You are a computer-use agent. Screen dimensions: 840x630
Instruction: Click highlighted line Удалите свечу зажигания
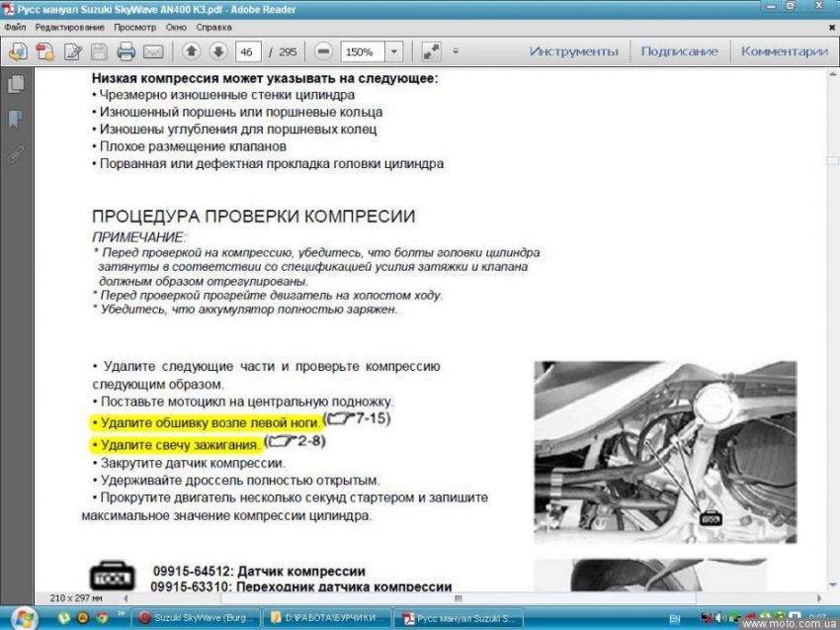175,445
